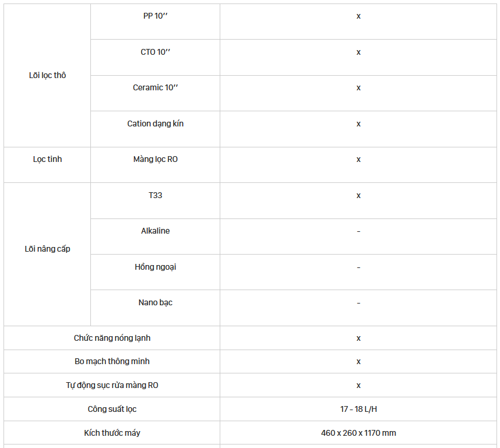Image resolution: width=500 pixels, height=448 pixels.
Task: Select the 'Ceramic 10″' cell
Action: click(155, 93)
